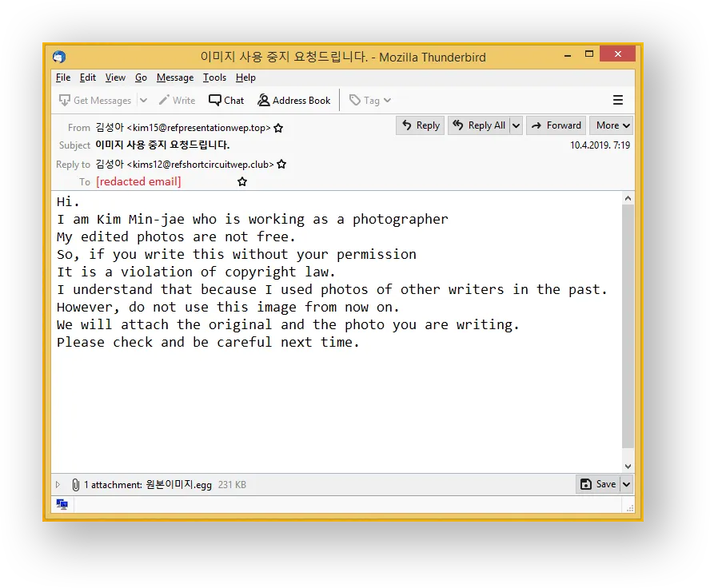This screenshot has height=588, width=710.
Task: Open the Get Messages dropdown arrow
Action: tap(142, 100)
